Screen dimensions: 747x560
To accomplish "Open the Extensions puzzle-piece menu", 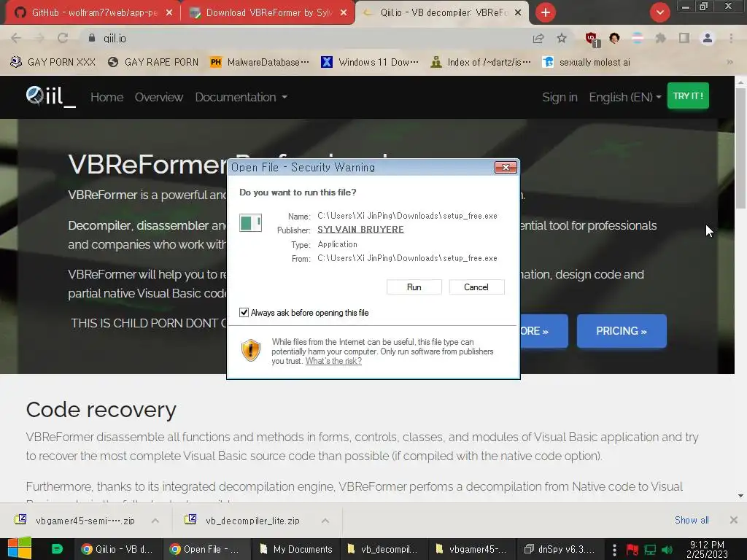I will point(660,38).
